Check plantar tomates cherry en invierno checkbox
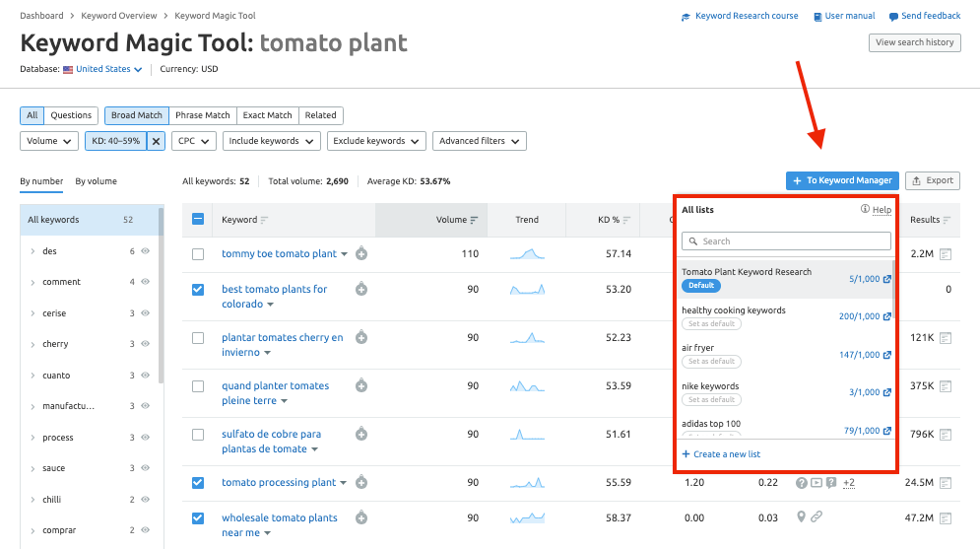Viewport: 980px width, 549px height. click(198, 338)
